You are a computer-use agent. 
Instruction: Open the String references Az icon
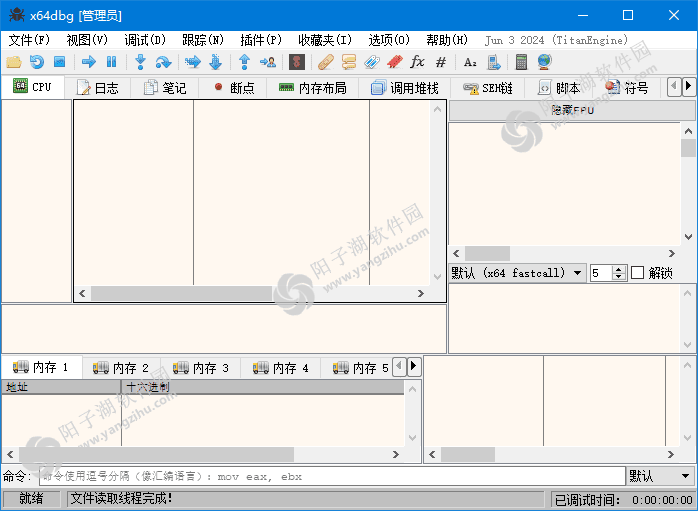pyautogui.click(x=470, y=62)
